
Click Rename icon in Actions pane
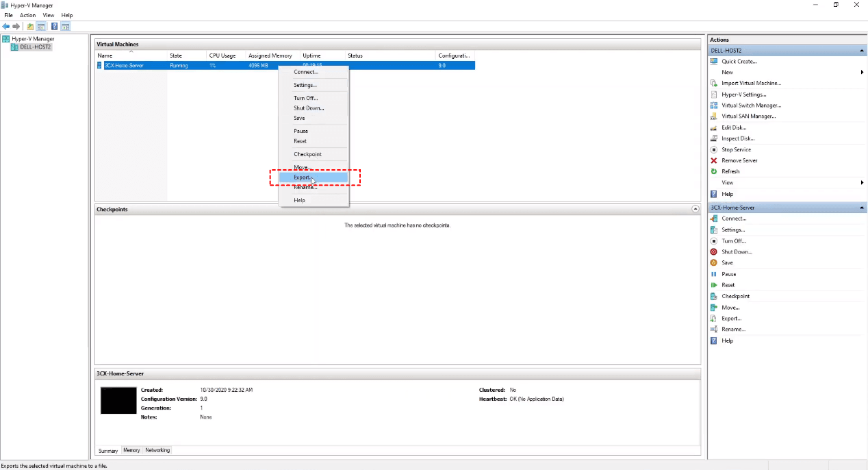[x=714, y=329]
